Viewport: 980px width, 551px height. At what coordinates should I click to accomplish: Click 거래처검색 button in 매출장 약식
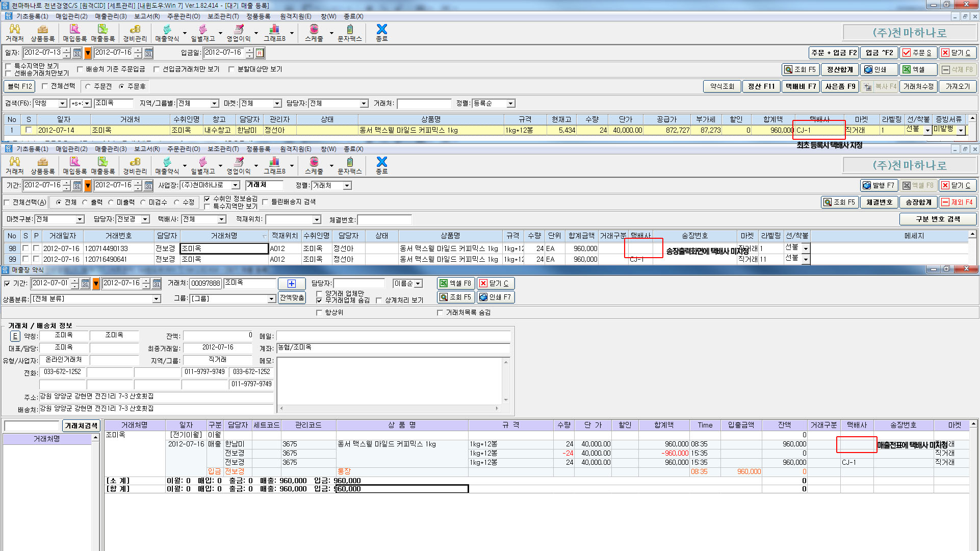coord(81,425)
